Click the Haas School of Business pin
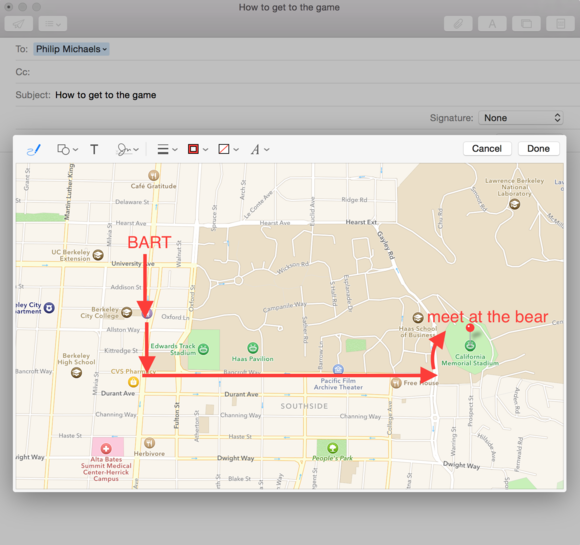 (418, 317)
